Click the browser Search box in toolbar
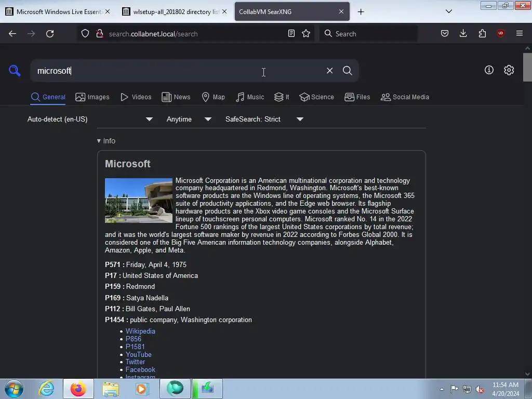 [368, 34]
